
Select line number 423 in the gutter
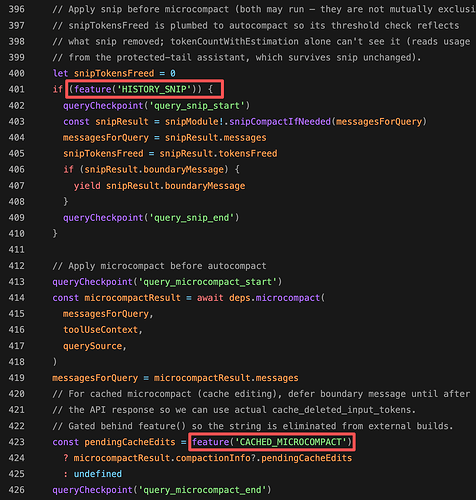click(x=16, y=442)
